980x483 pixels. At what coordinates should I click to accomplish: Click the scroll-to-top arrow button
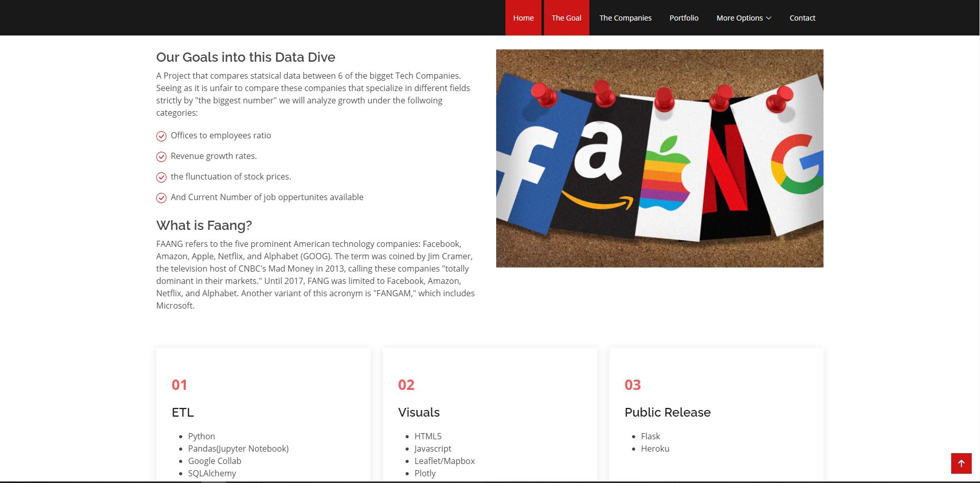click(x=961, y=463)
